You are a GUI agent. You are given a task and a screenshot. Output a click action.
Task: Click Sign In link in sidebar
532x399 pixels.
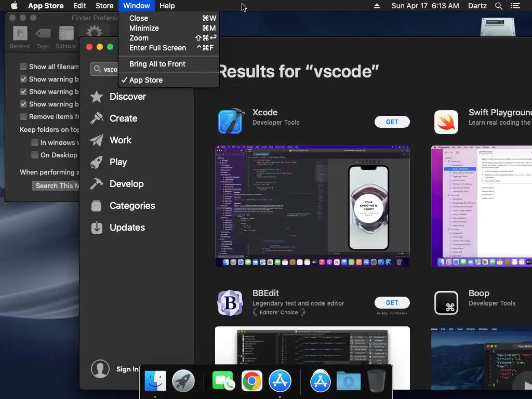(127, 369)
